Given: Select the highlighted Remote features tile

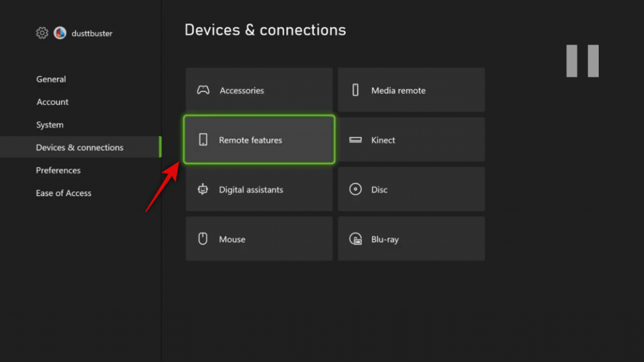Looking at the screenshot, I should (x=258, y=140).
